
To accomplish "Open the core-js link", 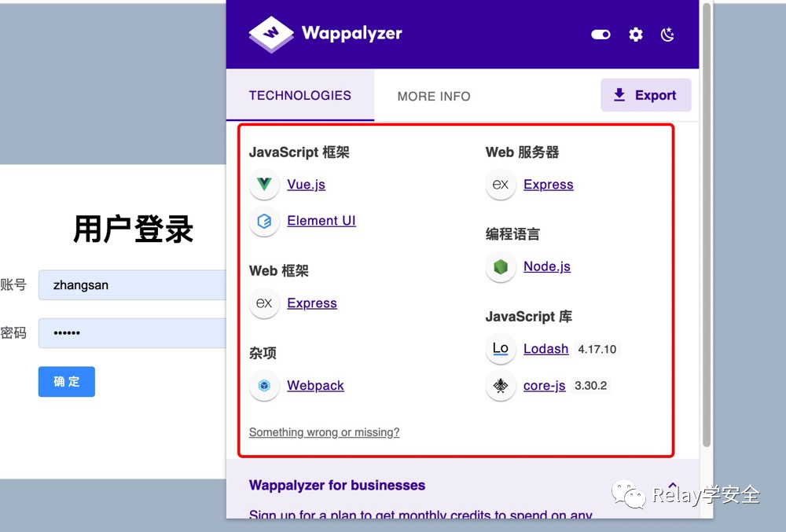I will coord(545,385).
